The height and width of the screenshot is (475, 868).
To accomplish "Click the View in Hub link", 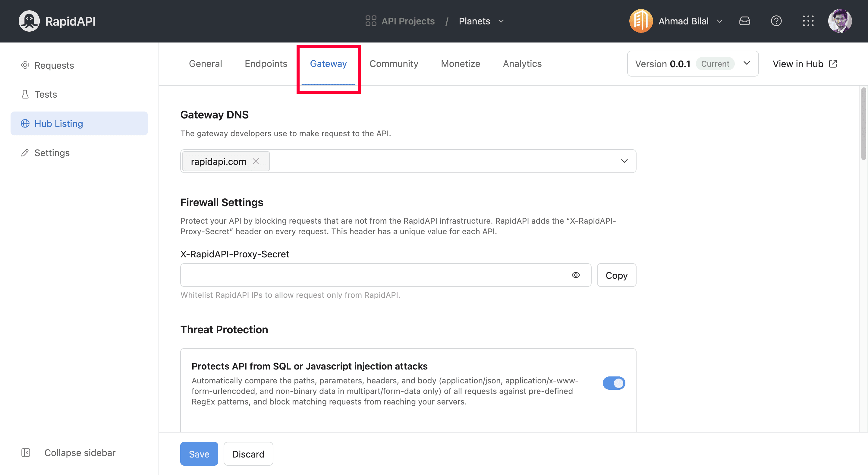I will click(x=805, y=64).
